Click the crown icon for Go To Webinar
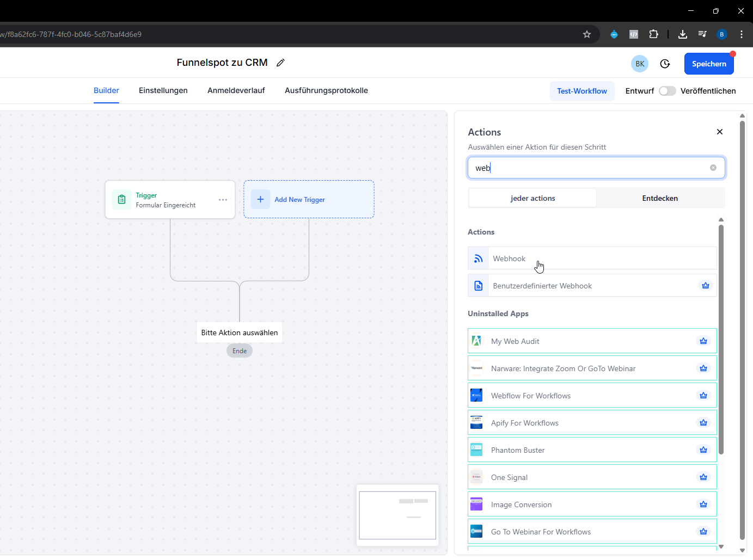 tap(703, 532)
